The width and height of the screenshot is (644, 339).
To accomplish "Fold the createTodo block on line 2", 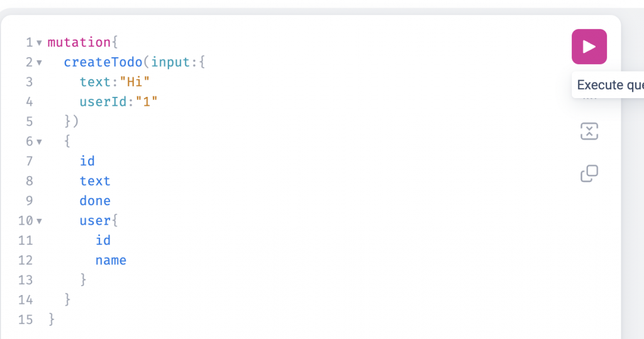I will pyautogui.click(x=40, y=62).
